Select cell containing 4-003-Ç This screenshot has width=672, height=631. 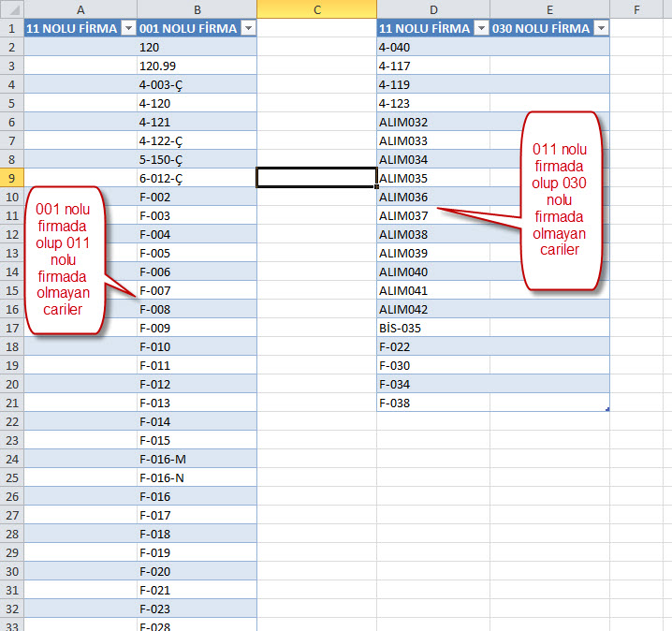tap(197, 84)
